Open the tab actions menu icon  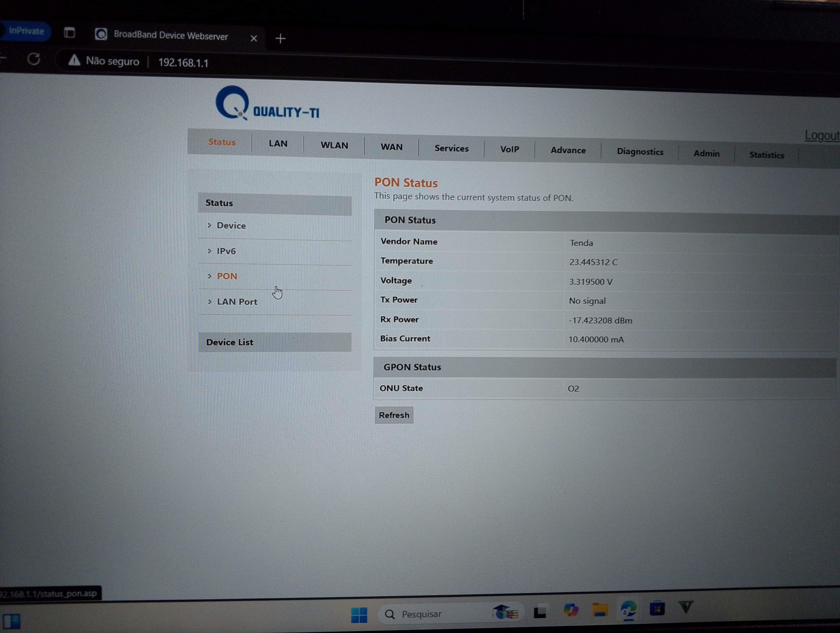pos(70,33)
